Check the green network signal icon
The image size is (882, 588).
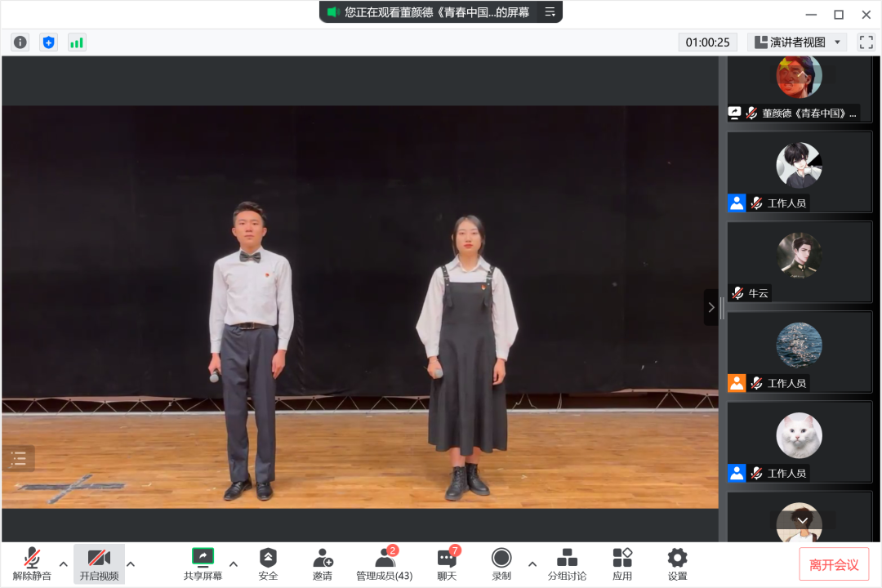pos(77,42)
